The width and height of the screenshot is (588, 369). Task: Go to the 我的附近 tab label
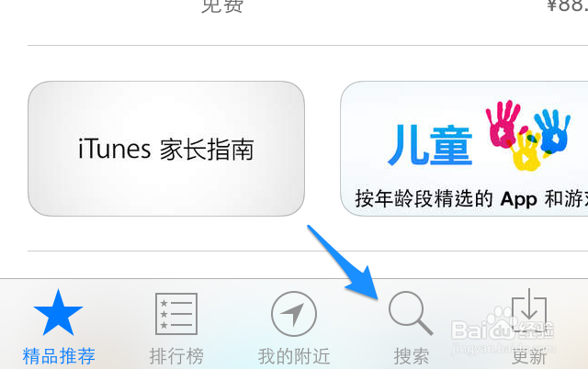[294, 356]
